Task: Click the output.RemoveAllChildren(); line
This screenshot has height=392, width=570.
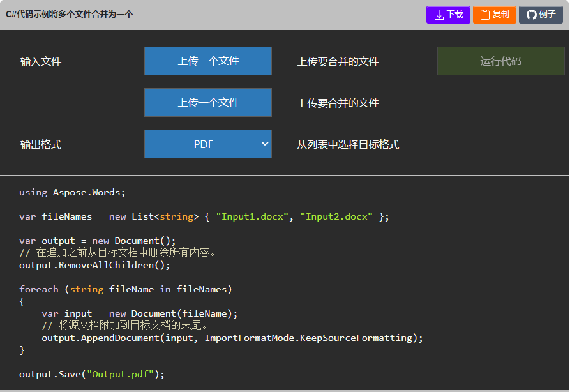Action: [x=94, y=265]
